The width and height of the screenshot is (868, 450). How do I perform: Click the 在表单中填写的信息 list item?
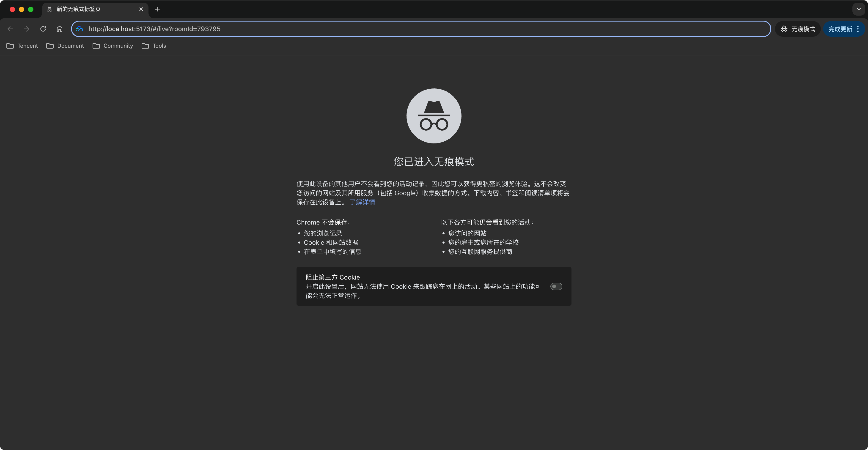pyautogui.click(x=332, y=252)
